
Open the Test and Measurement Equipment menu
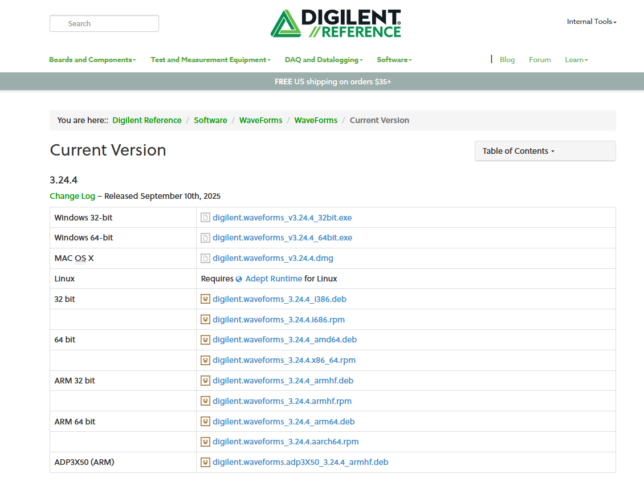click(210, 60)
